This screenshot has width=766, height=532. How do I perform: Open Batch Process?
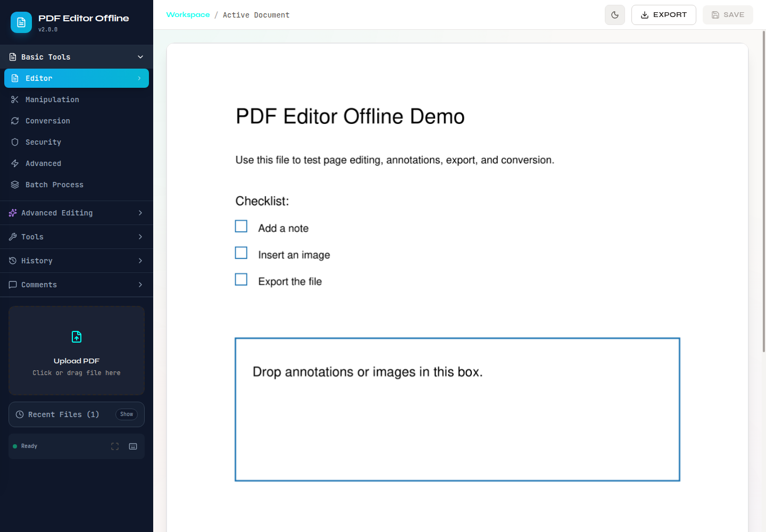[77, 185]
